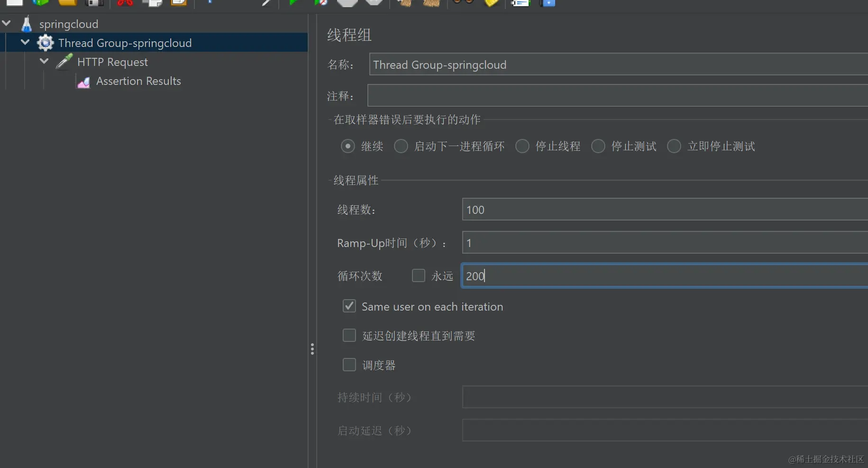The width and height of the screenshot is (868, 468).
Task: Click the 线程属性 section label
Action: 356,180
